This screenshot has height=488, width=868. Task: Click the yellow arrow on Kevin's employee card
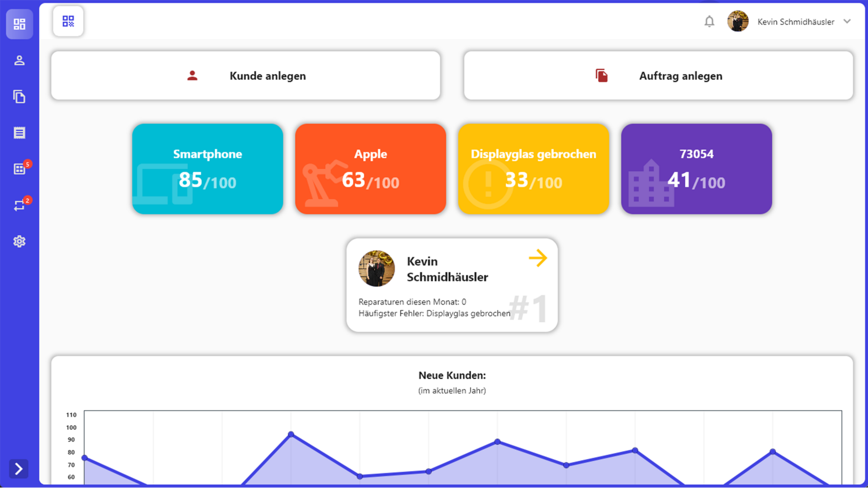pyautogui.click(x=537, y=258)
